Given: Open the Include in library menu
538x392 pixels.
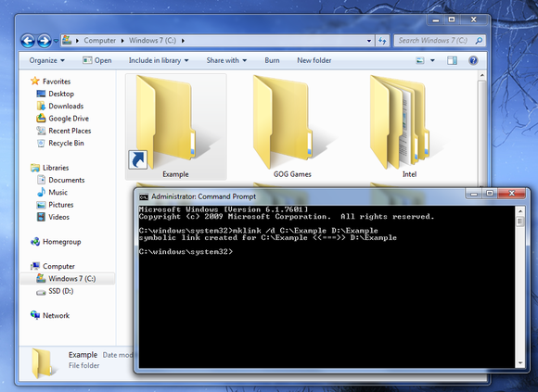Looking at the screenshot, I should (x=159, y=60).
